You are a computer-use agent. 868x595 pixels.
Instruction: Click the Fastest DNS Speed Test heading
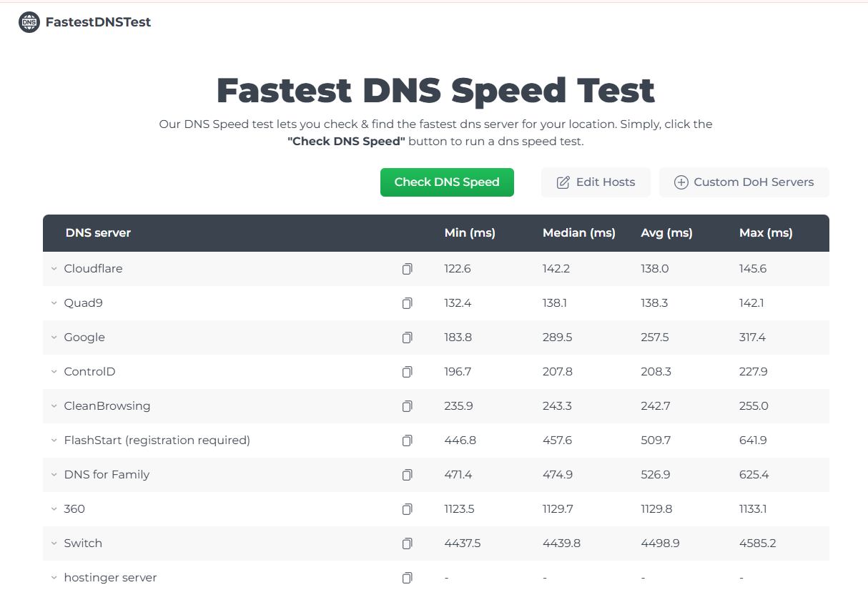click(435, 91)
